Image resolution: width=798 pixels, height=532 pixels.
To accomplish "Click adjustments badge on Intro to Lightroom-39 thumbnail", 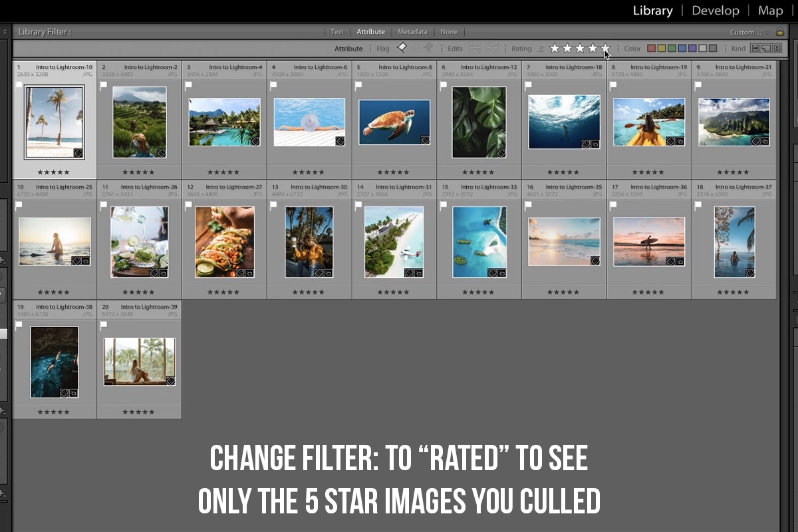I will 170,381.
